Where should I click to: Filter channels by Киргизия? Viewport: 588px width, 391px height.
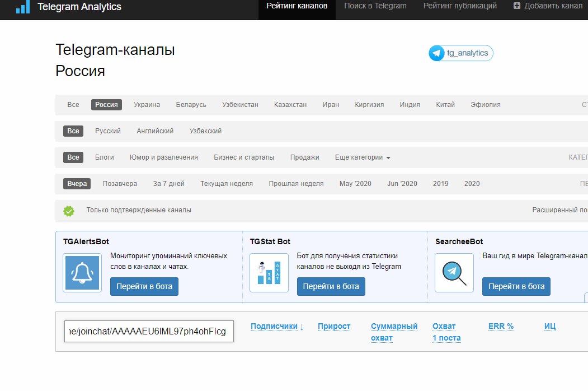click(x=369, y=105)
